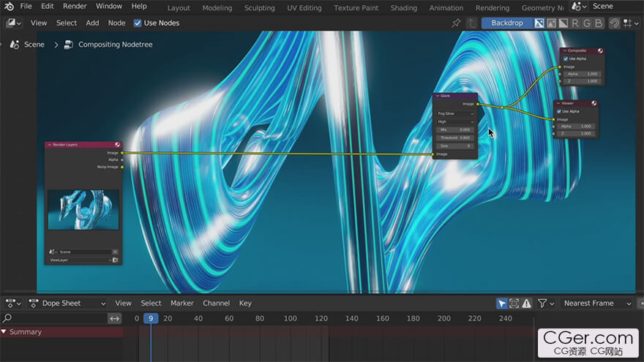Screen dimensions: 644x362
Task: Open the node editor Node menu
Action: click(x=116, y=23)
